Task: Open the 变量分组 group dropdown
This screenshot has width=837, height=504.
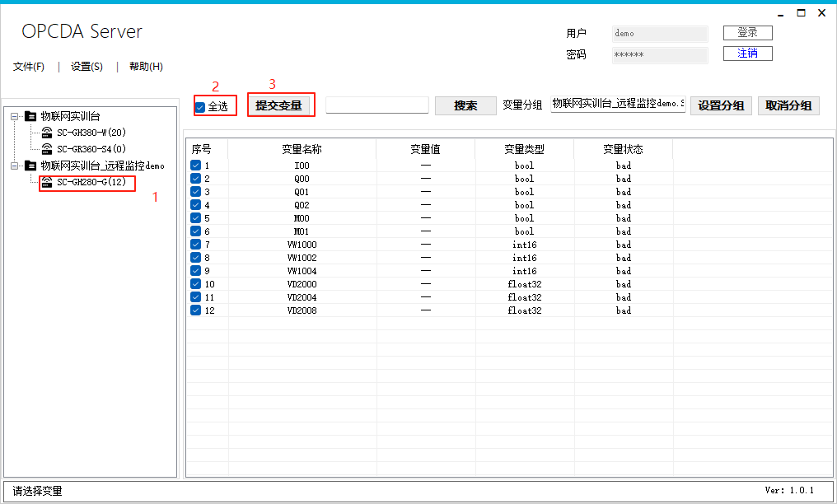Action: click(618, 105)
